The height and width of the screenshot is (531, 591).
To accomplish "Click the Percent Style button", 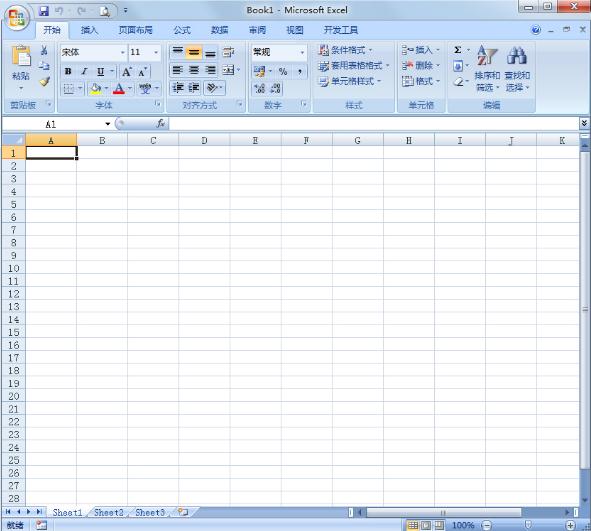I will click(x=283, y=71).
